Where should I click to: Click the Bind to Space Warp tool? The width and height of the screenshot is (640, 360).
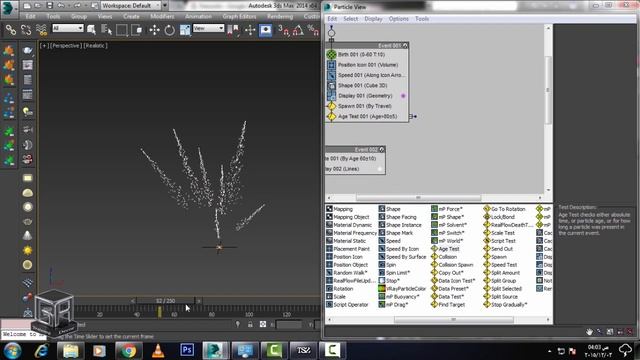pyautogui.click(x=41, y=30)
